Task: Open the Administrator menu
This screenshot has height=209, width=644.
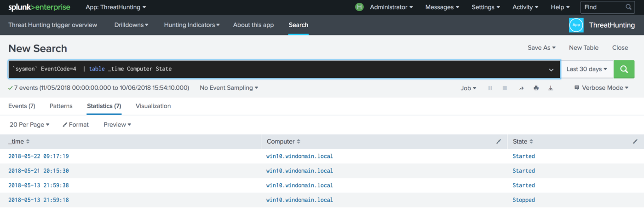Action: (391, 7)
